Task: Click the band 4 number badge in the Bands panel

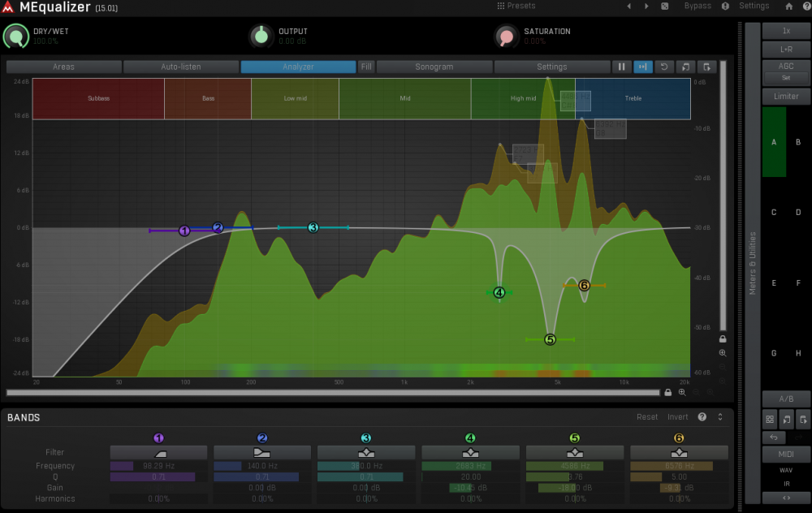Action: tap(470, 438)
